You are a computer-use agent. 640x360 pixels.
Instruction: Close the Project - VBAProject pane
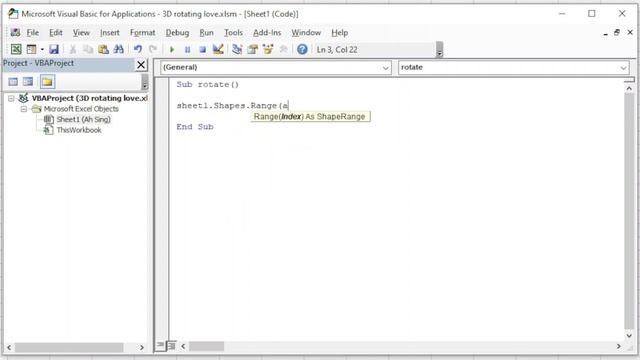pyautogui.click(x=141, y=64)
